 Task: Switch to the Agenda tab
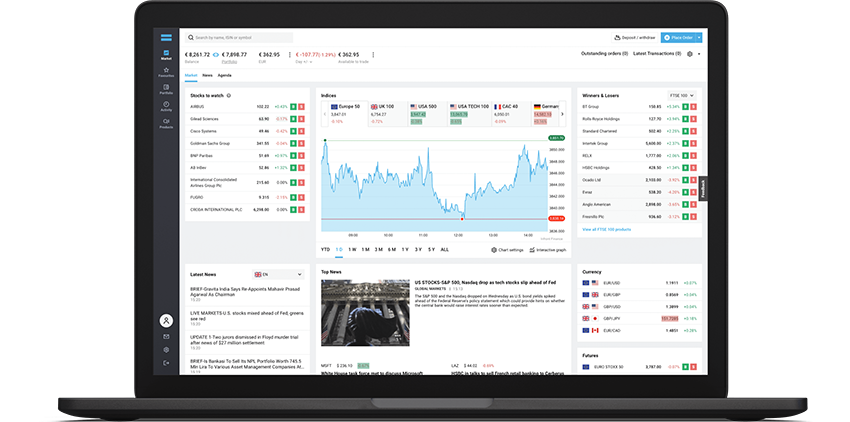tap(224, 75)
